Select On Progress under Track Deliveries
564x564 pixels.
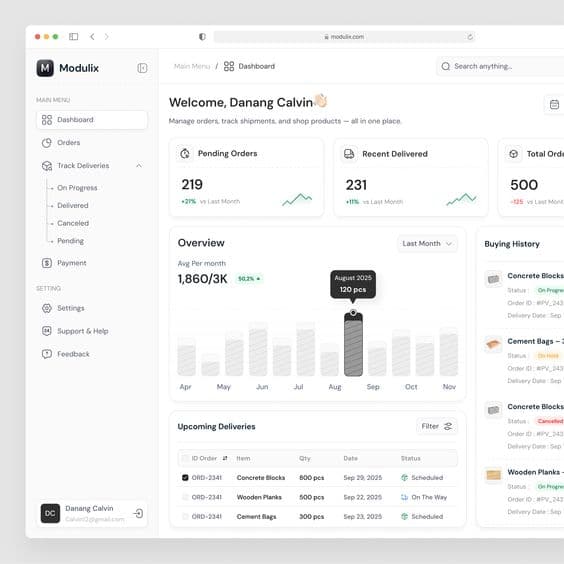(77, 188)
